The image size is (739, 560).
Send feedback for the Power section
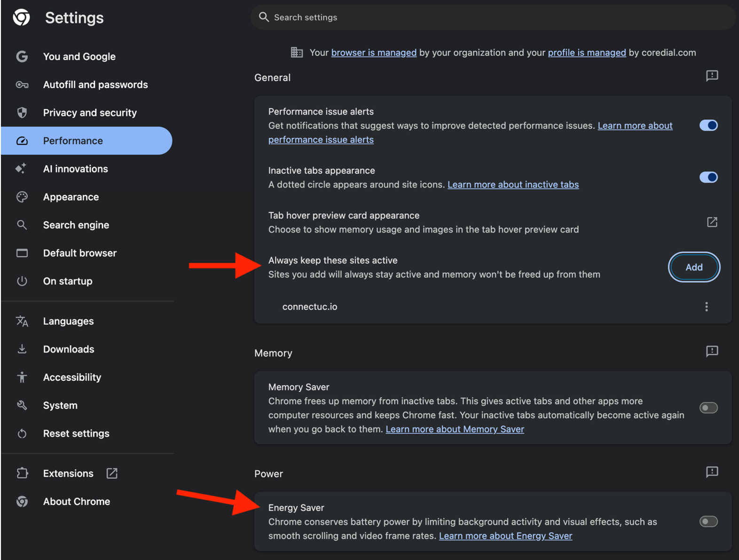point(712,472)
